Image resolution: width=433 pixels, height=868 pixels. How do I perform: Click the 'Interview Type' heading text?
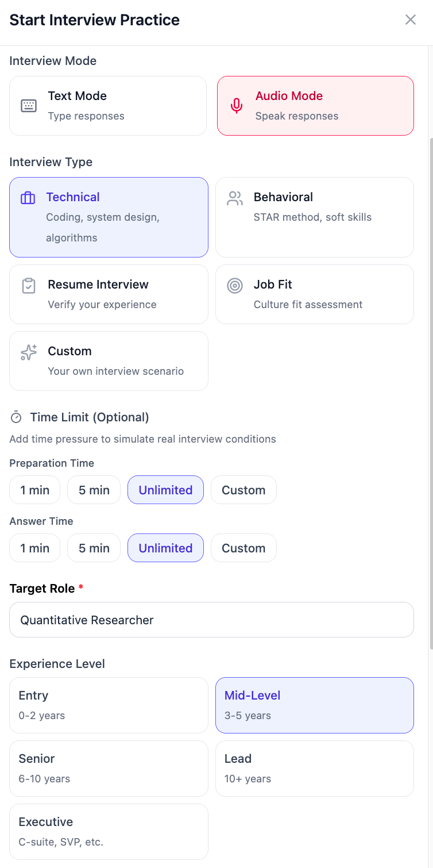coord(51,162)
